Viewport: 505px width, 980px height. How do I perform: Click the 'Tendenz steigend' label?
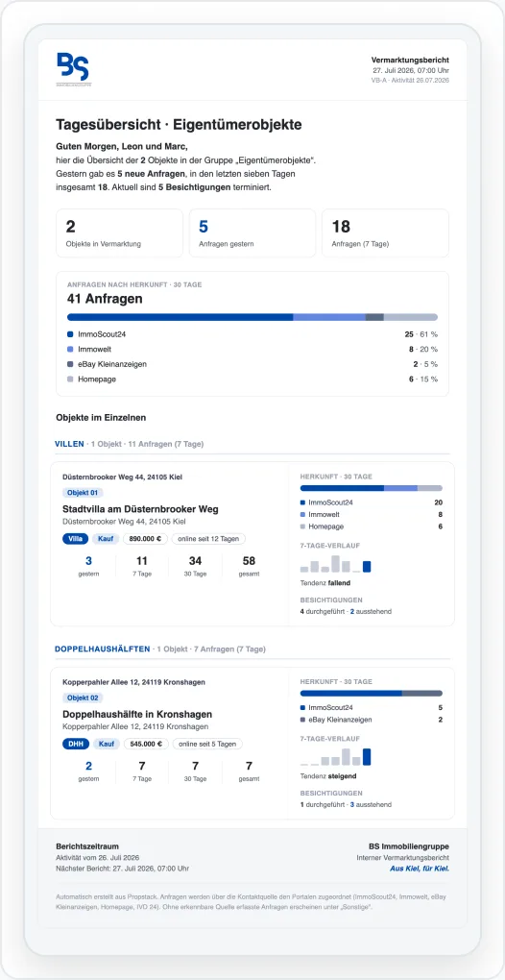point(328,776)
